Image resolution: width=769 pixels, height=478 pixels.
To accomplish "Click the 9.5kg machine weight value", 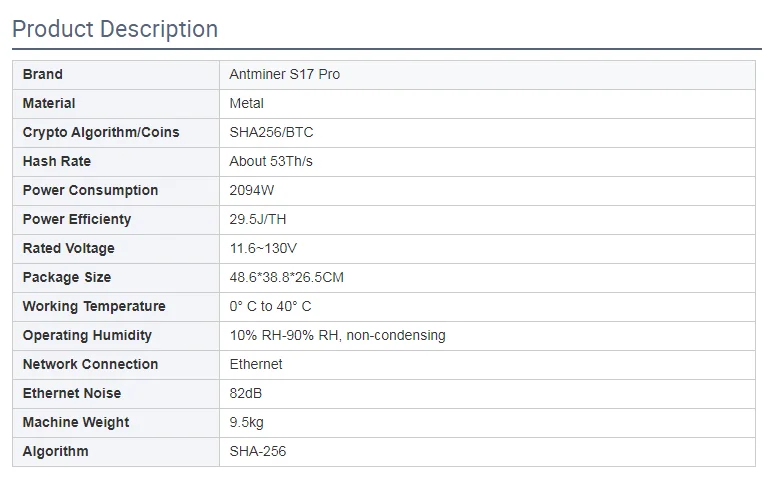I will click(247, 422).
